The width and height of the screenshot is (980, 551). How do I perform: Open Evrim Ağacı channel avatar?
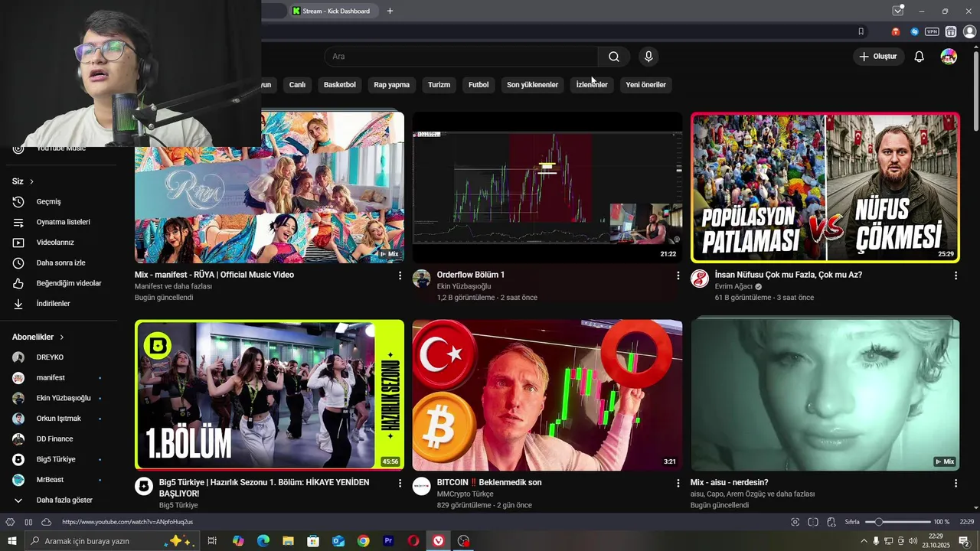(700, 279)
